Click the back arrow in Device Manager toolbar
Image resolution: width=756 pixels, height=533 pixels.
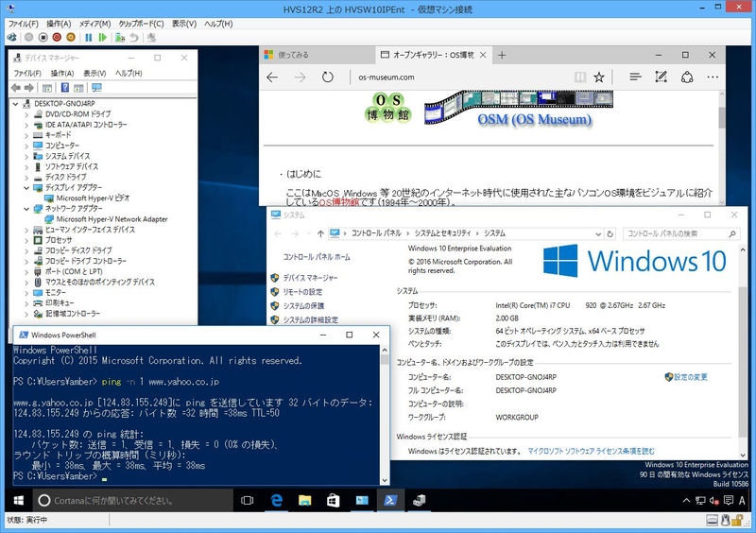tap(16, 87)
